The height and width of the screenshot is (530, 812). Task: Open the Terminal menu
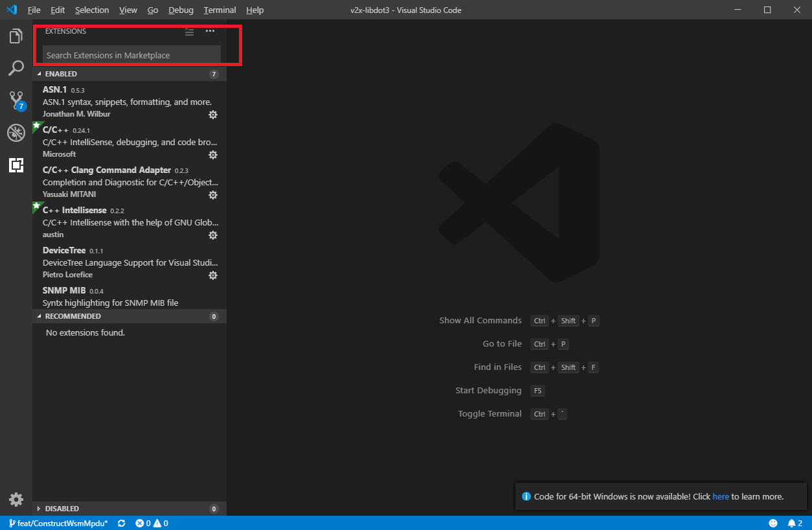click(x=220, y=10)
